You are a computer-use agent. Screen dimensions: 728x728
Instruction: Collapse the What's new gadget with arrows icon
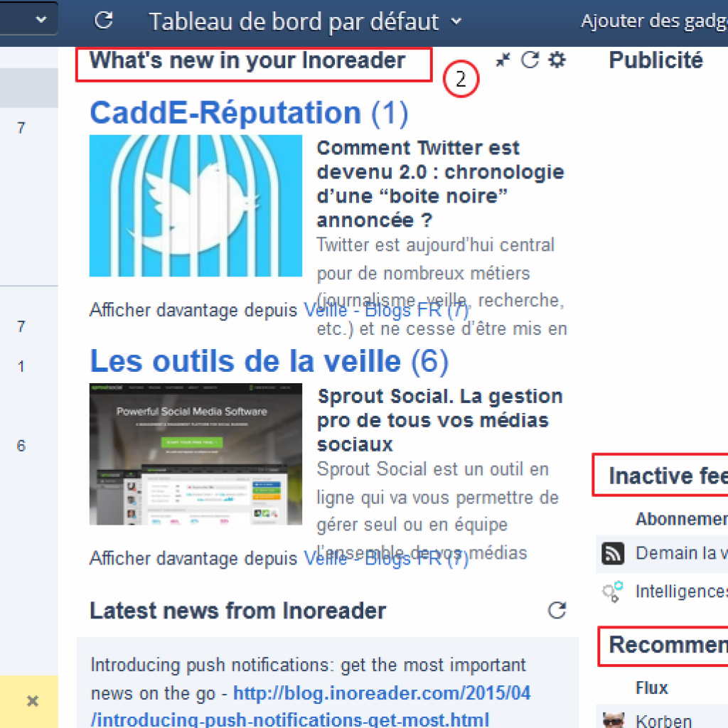(503, 60)
